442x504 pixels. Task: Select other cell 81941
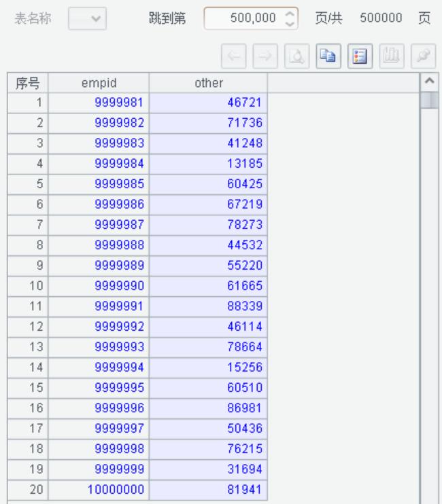tap(209, 490)
